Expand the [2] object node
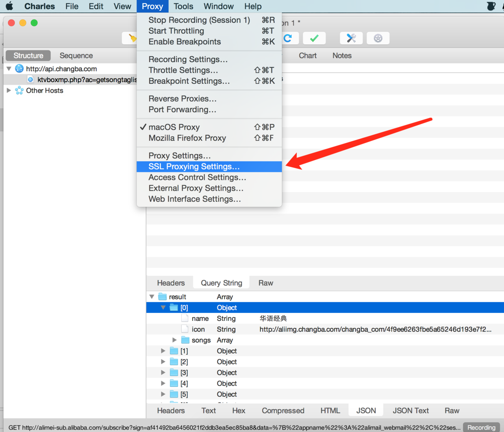This screenshot has height=432, width=504. (x=163, y=362)
